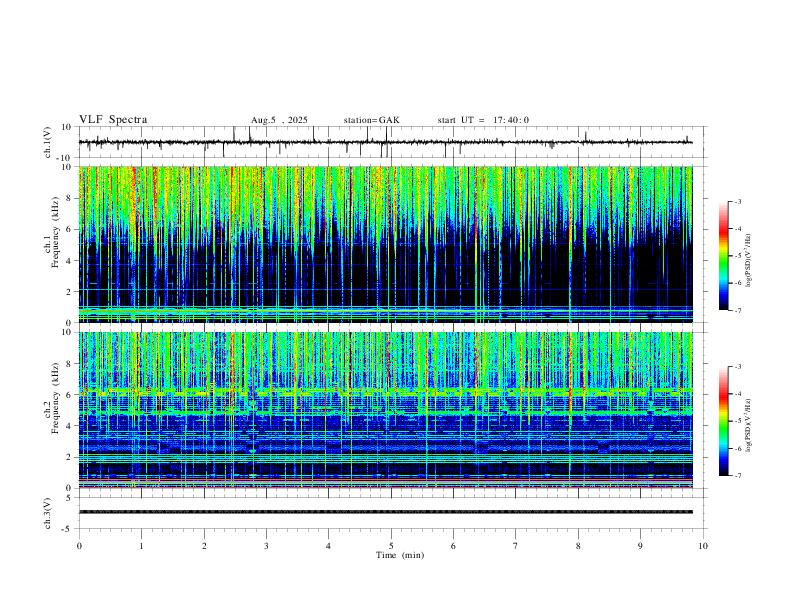Click the '5' tick on the time axis
Image resolution: width=792 pixels, height=612 pixels.
[x=391, y=546]
